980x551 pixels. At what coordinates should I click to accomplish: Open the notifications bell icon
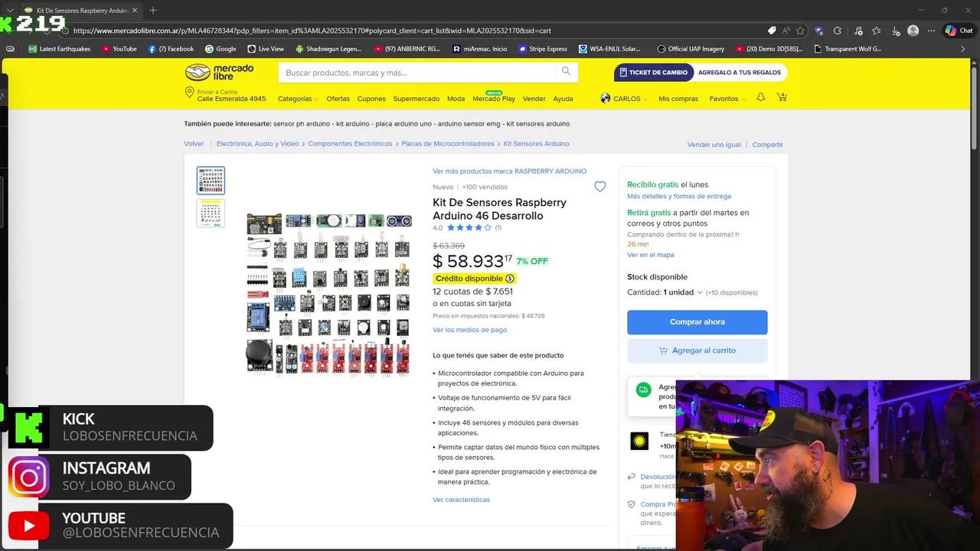[x=760, y=97]
